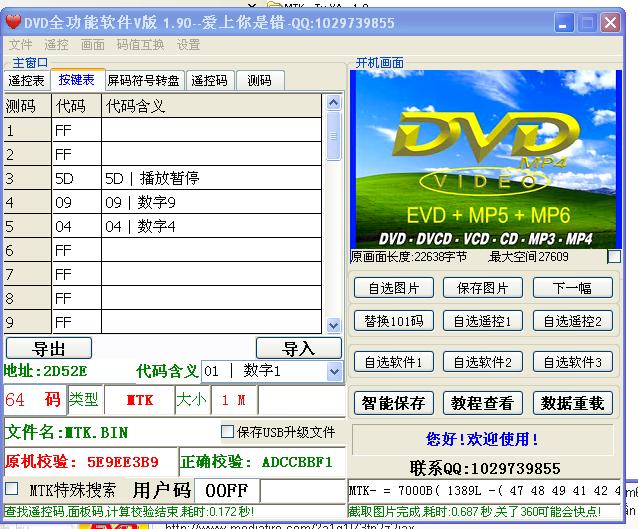This screenshot has height=529, width=638.
Task: Click the 教程查看 button
Action: tap(483, 403)
